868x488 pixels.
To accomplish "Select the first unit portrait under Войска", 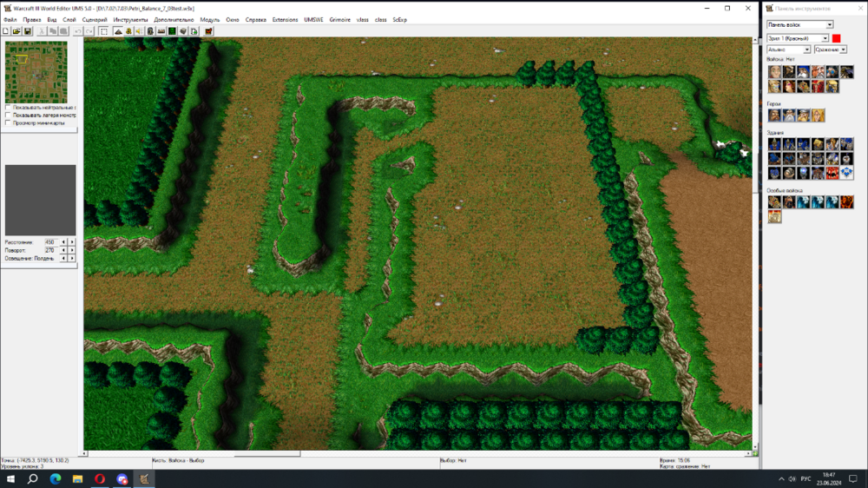I will click(x=774, y=72).
